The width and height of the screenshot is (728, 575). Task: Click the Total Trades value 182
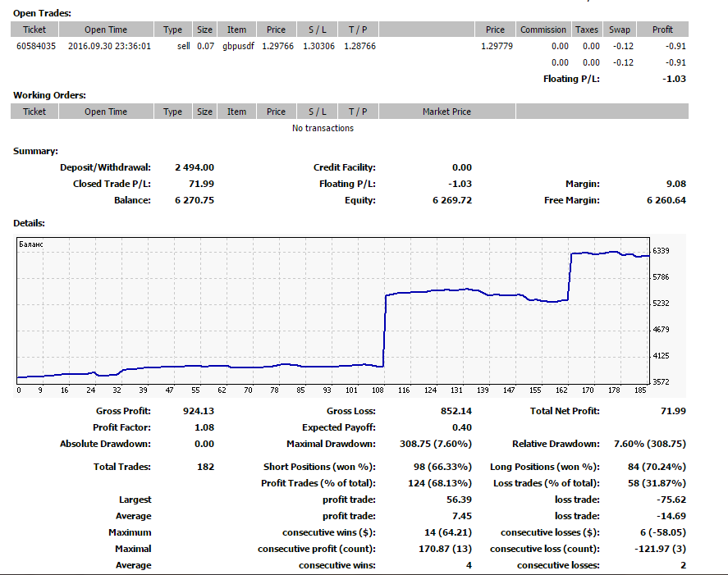pos(206,467)
